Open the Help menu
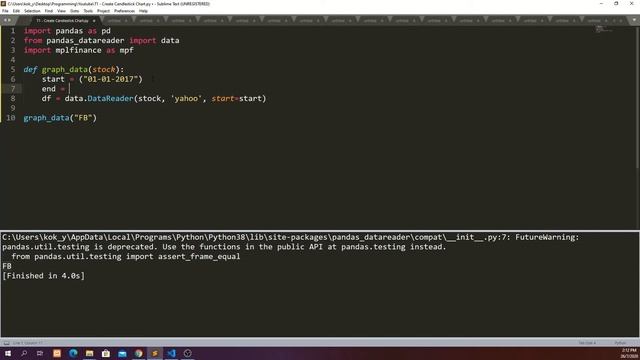The height and width of the screenshot is (360, 640). click(143, 11)
